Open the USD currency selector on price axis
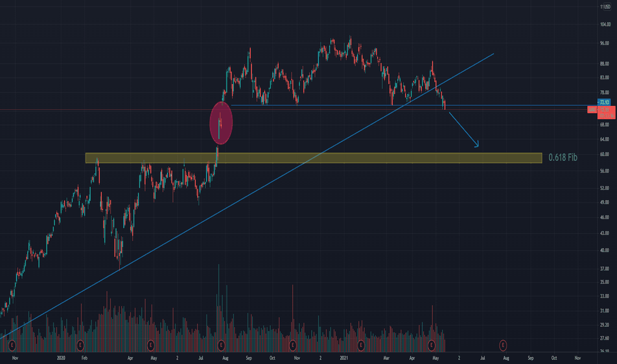Image resolution: width=617 pixels, height=364 pixels. pyautogui.click(x=606, y=7)
